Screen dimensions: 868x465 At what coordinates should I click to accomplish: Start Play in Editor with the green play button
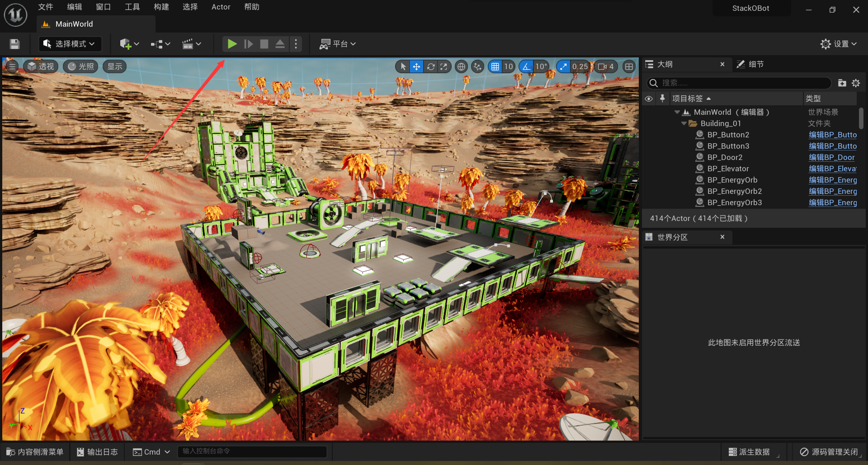pos(232,44)
